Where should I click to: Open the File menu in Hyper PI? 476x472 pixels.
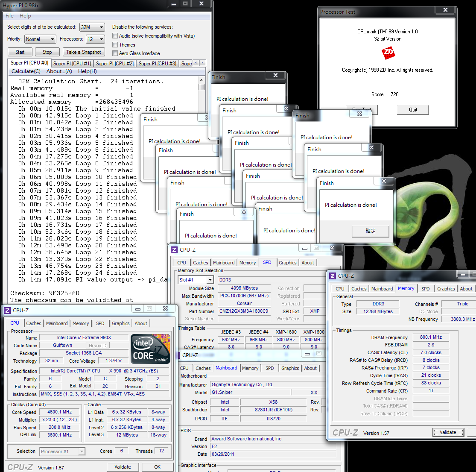pyautogui.click(x=9, y=16)
